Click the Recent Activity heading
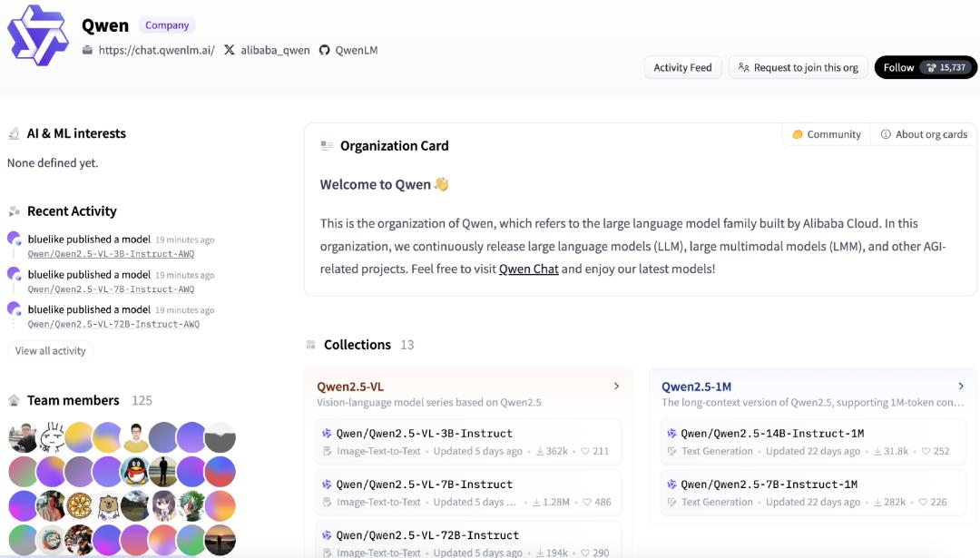 coord(72,211)
